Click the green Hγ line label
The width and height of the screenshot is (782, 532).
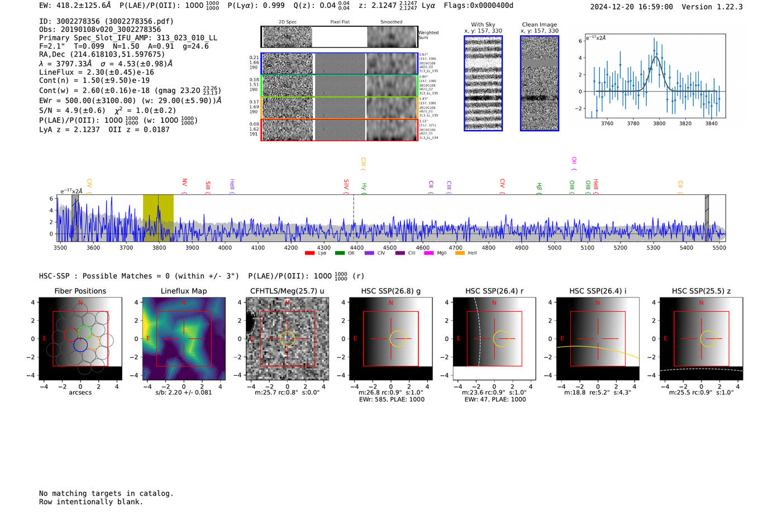pyautogui.click(x=364, y=188)
